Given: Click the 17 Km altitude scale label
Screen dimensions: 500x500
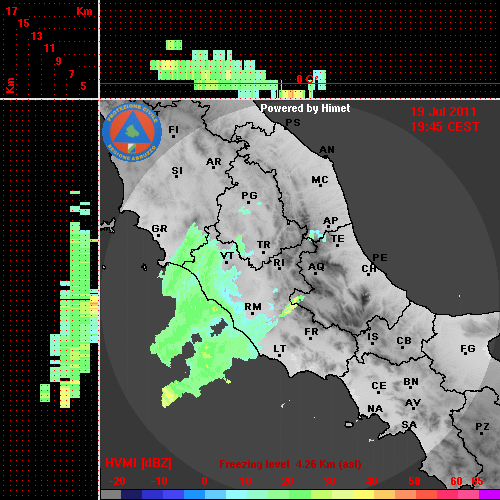Looking at the screenshot, I should click(11, 11).
